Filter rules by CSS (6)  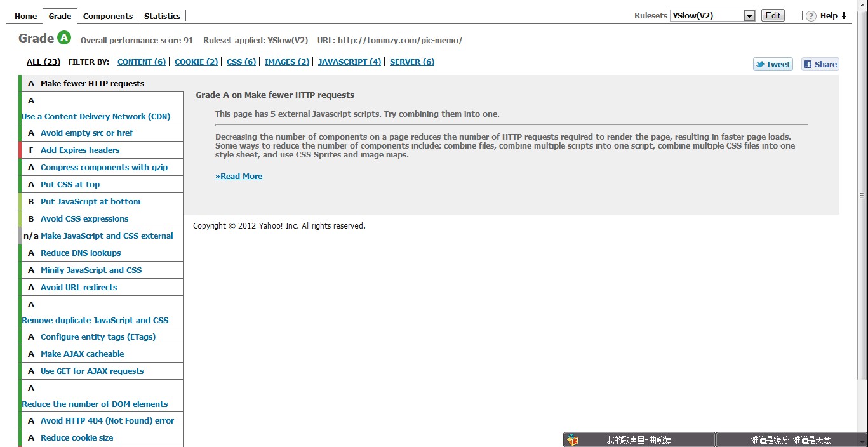pos(241,62)
